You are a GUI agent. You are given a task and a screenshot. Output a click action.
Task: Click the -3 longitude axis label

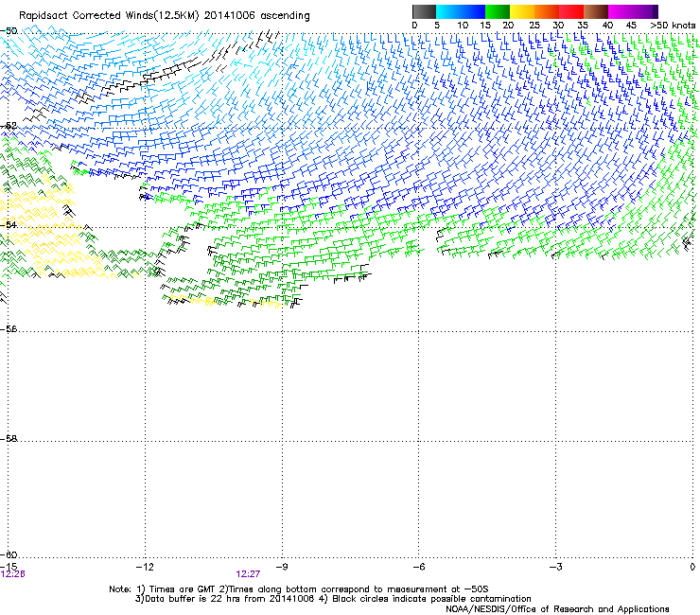coord(555,567)
